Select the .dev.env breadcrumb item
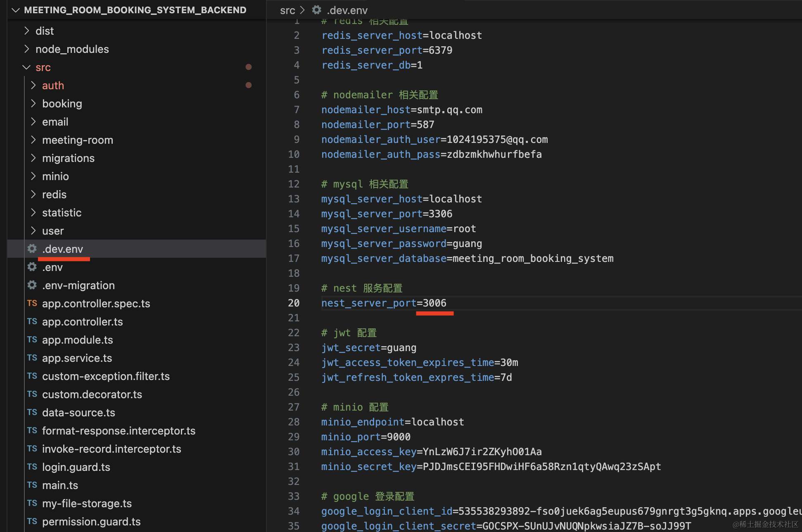The image size is (802, 532). click(x=347, y=10)
